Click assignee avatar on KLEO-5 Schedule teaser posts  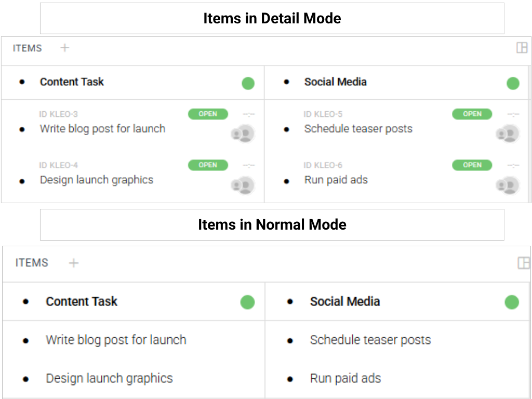tap(507, 134)
